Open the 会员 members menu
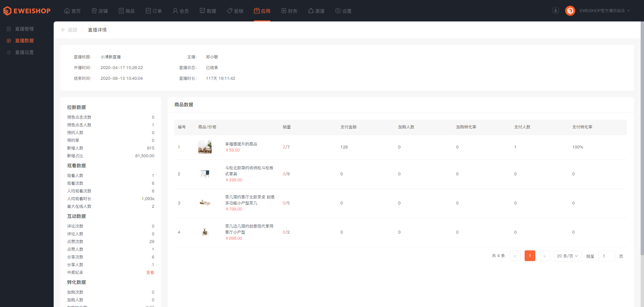The image size is (644, 307). point(181,11)
